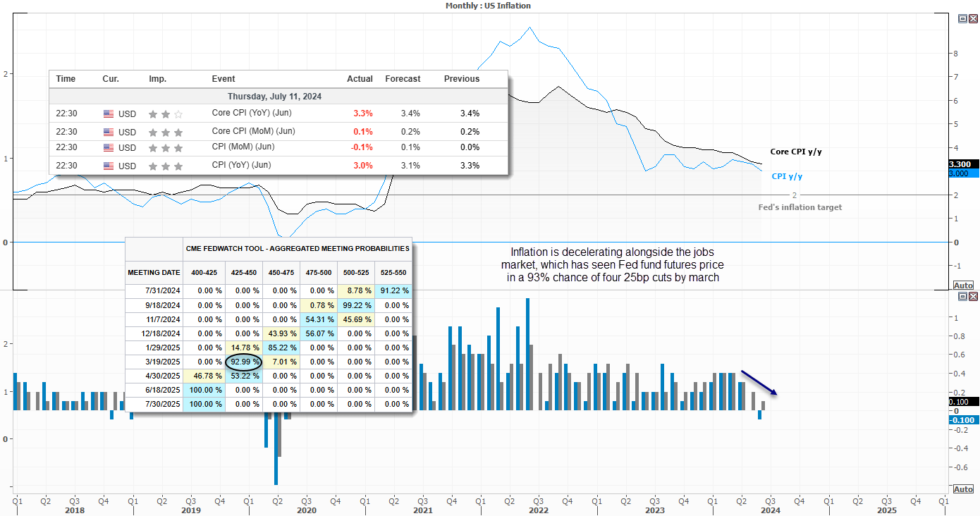Click the 53.22 % probability cell
980x516 pixels.
[x=244, y=376]
